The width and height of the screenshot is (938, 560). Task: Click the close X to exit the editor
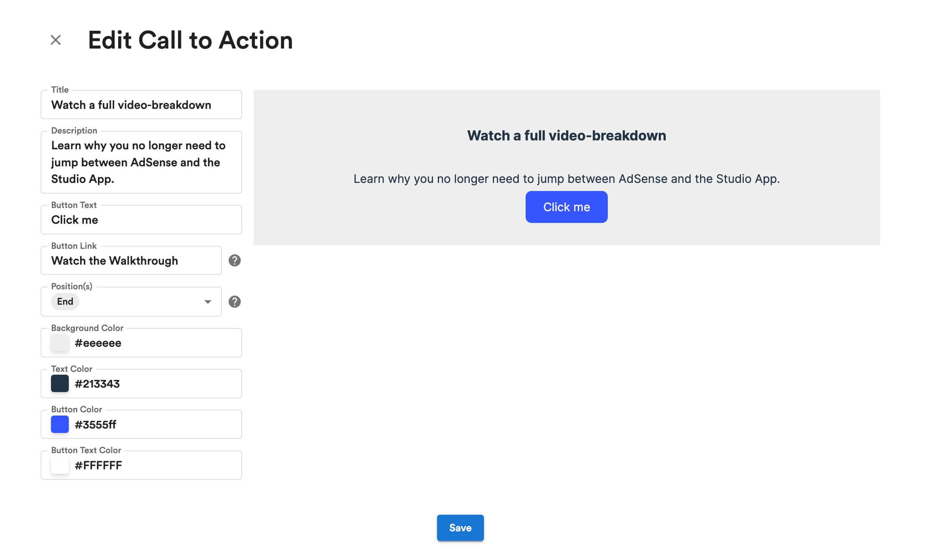click(55, 39)
